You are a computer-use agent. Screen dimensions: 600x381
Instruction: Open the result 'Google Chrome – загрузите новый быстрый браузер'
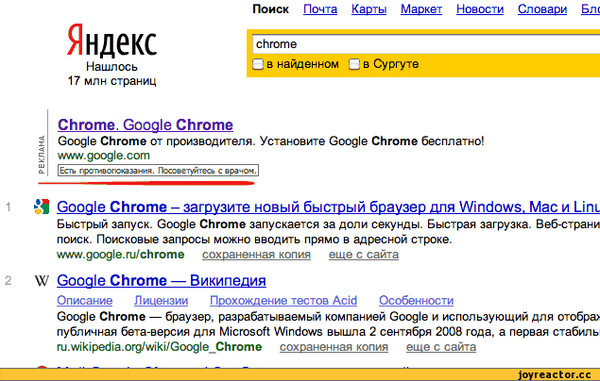(x=328, y=207)
